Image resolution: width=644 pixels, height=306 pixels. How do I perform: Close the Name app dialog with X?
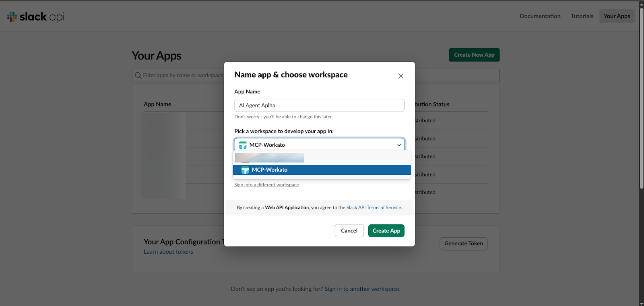tap(400, 76)
